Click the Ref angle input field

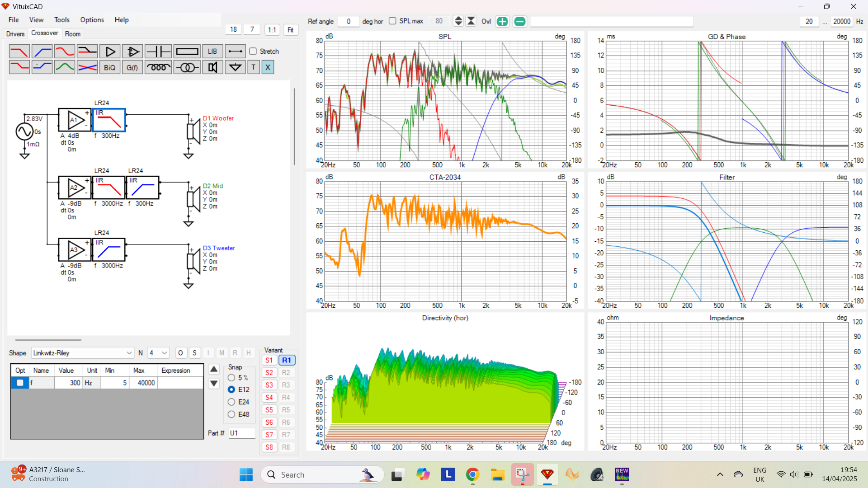349,21
